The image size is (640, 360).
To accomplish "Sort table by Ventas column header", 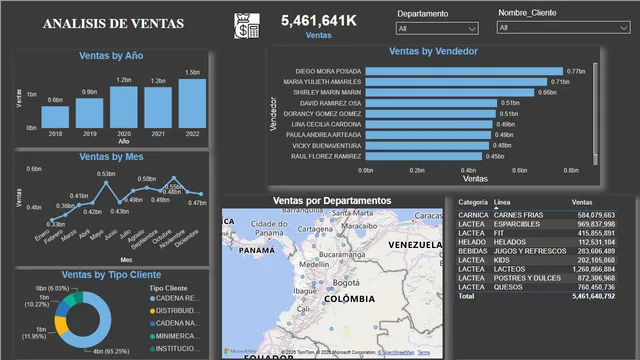I will click(x=582, y=202).
